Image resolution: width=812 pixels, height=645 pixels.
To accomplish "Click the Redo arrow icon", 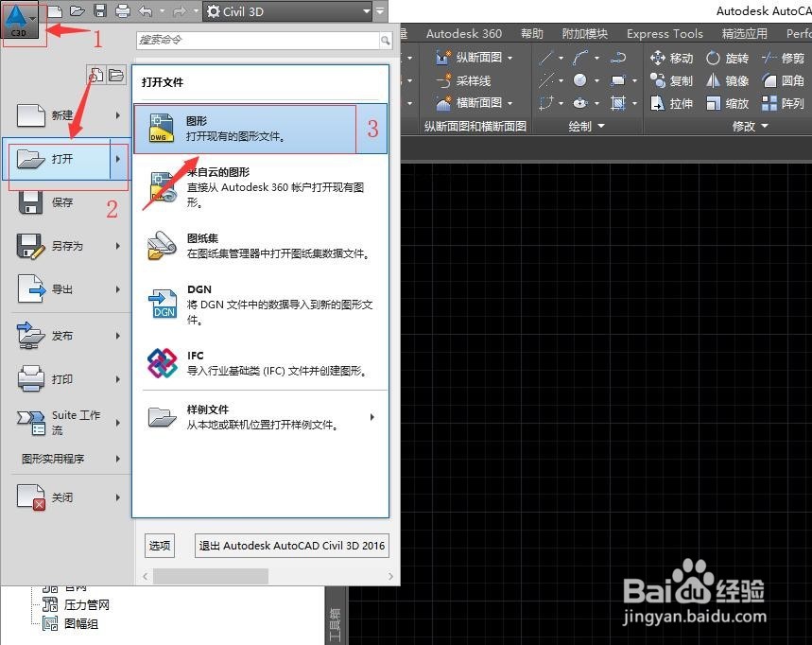I will (180, 11).
